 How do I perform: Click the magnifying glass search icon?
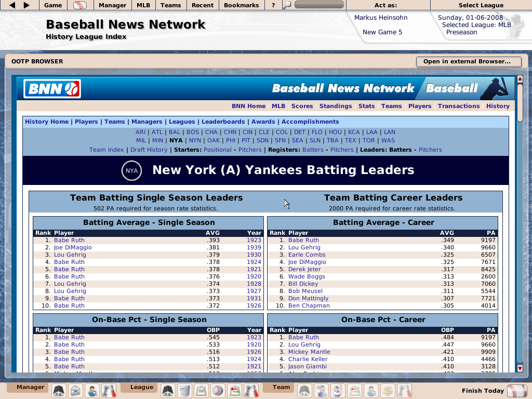pyautogui.click(x=287, y=5)
